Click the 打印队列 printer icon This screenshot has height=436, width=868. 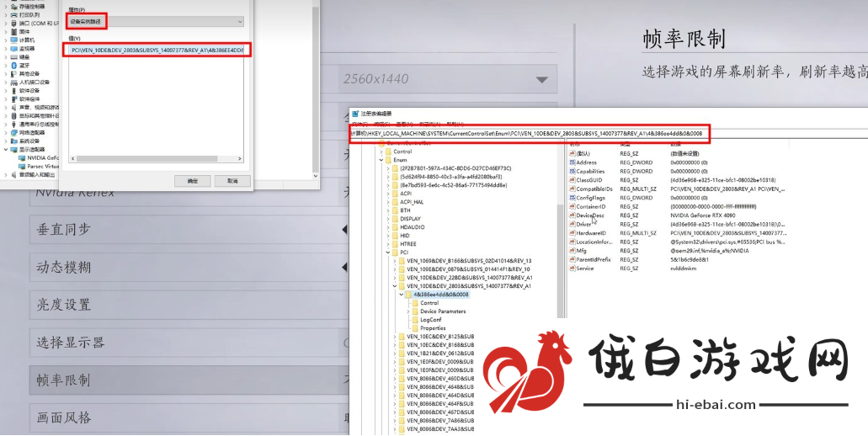coord(14,15)
